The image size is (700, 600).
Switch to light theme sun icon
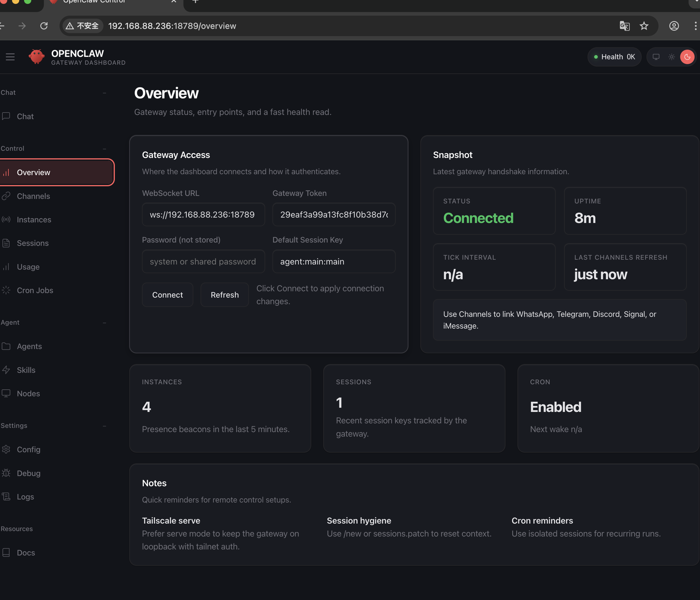coord(672,57)
